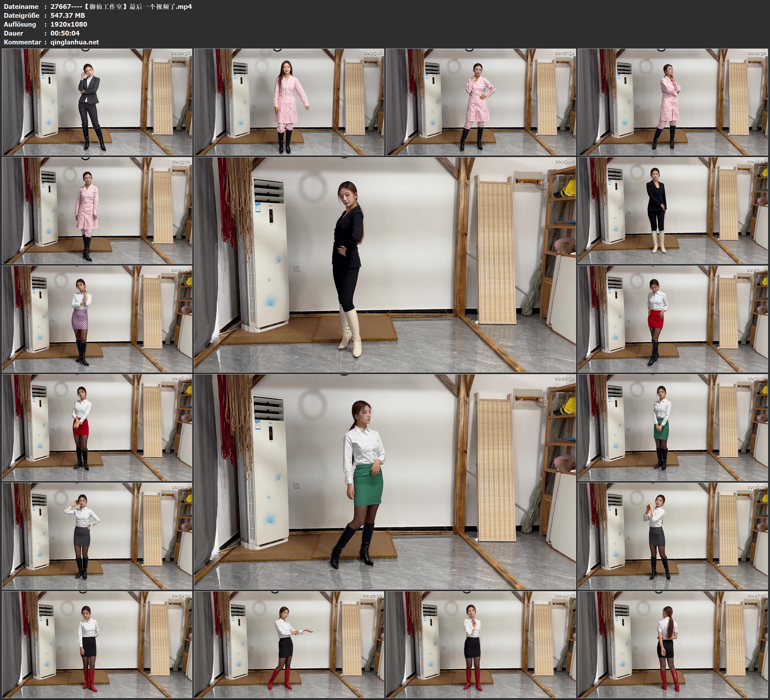This screenshot has height=700, width=770.
Task: Open the purple striped skirt thumbnail
Action: point(97,319)
